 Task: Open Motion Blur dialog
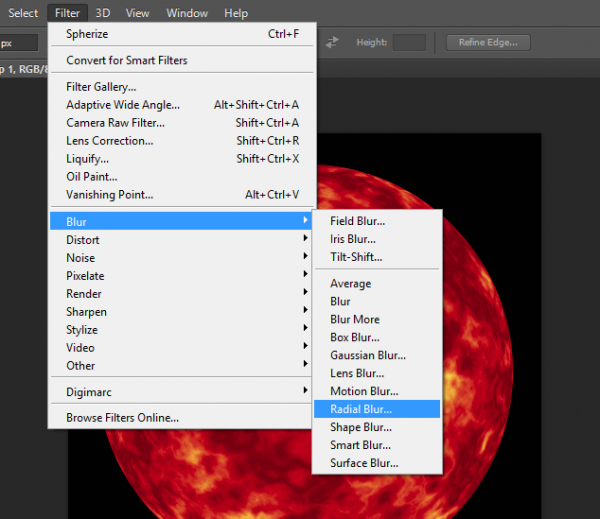point(377,392)
